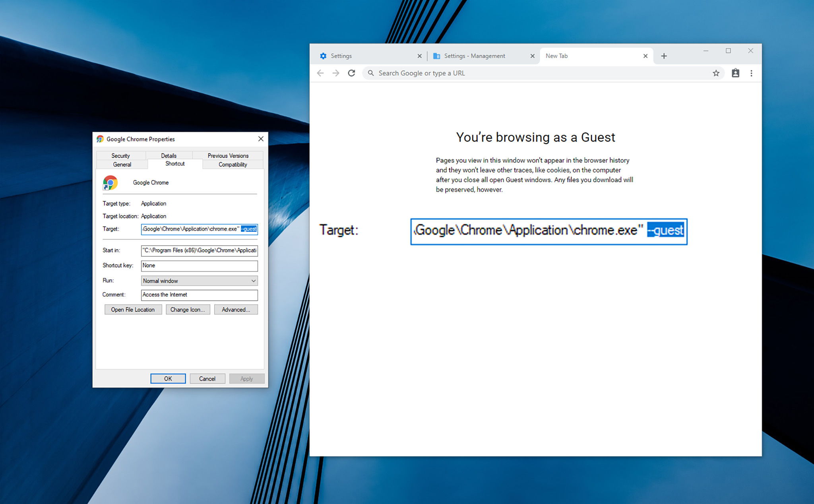Click the 'You're browsing as a Guest' heading
Viewport: 814px width, 504px height.
click(535, 137)
